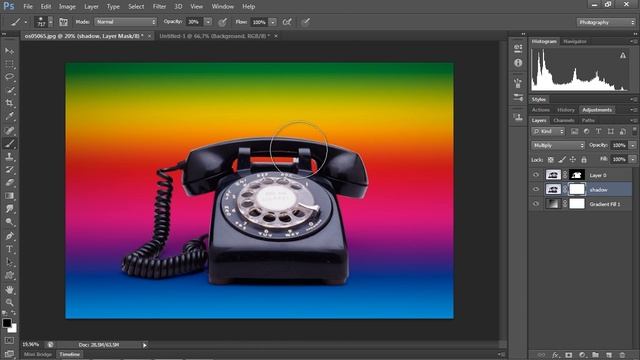Image resolution: width=640 pixels, height=360 pixels.
Task: Open brush Flow slider dropdown arrow
Action: 273,22
